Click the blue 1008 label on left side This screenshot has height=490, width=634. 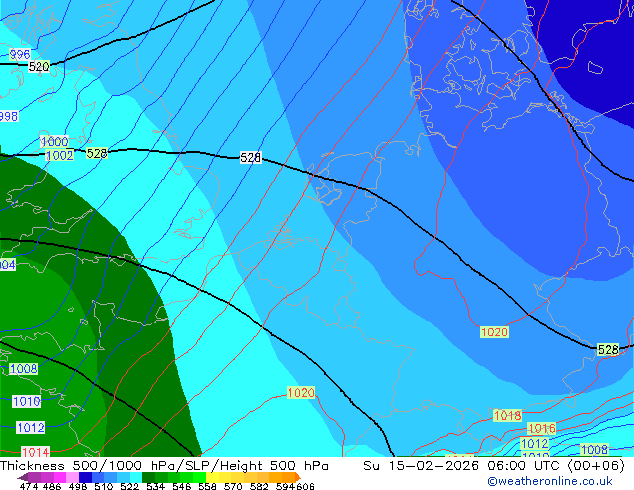[23, 369]
